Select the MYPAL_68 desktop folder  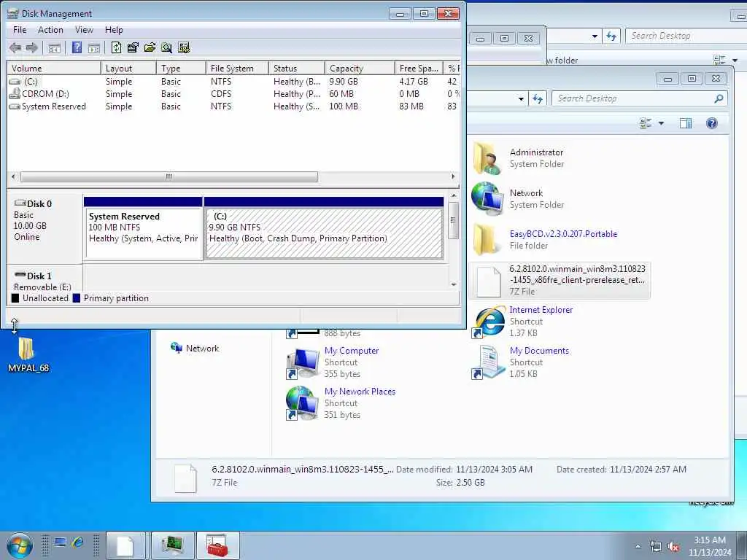tap(27, 354)
